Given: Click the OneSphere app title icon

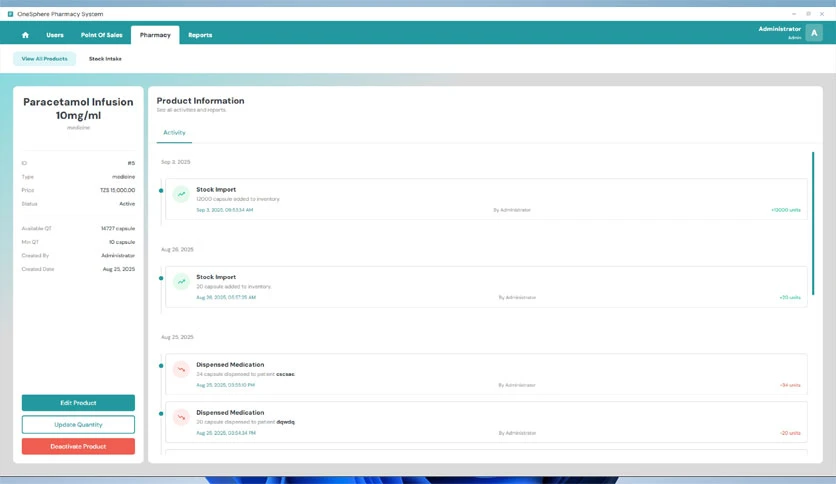Looking at the screenshot, I should pos(10,14).
